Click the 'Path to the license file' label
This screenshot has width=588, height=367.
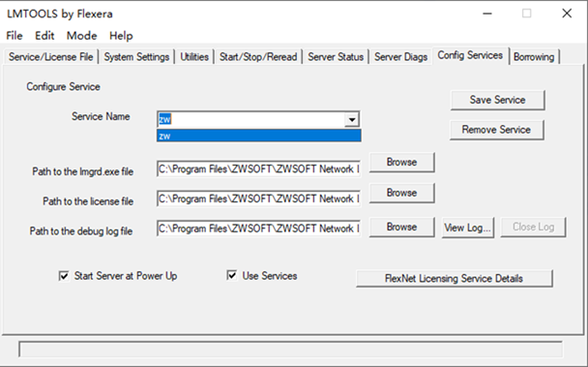88,201
